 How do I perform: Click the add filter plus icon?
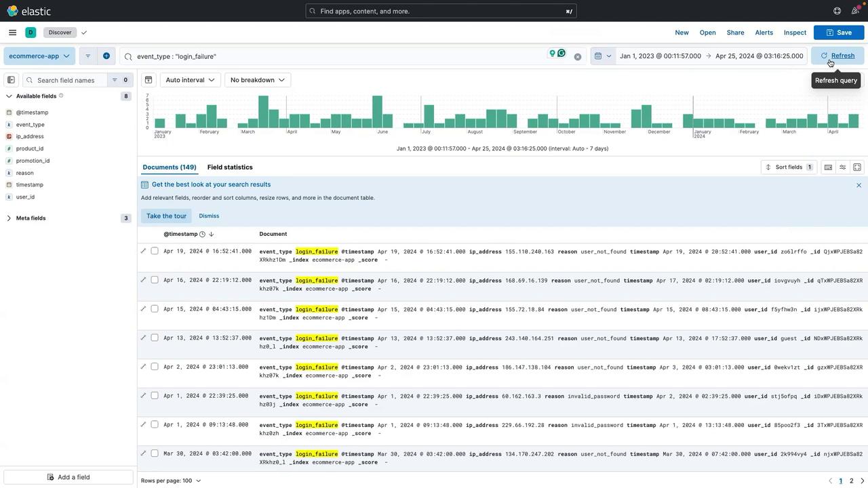pyautogui.click(x=106, y=56)
